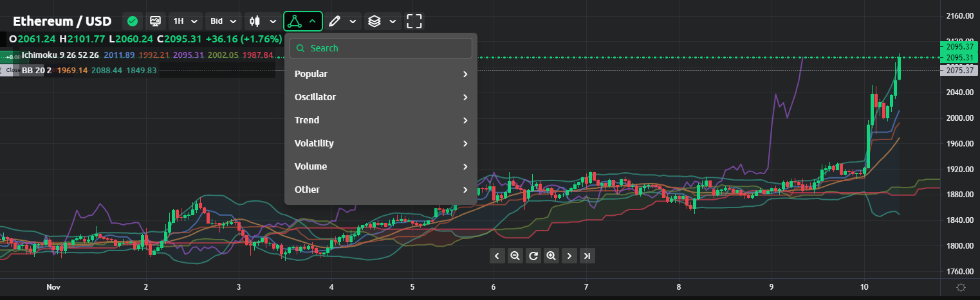Expand the Popular indicators category
This screenshot has width=980, height=300.
pos(381,74)
